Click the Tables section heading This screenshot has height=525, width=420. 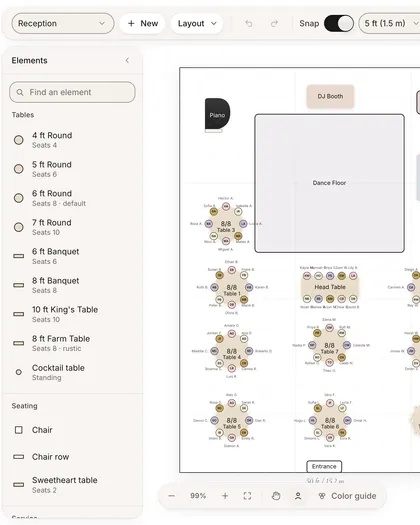tap(23, 115)
